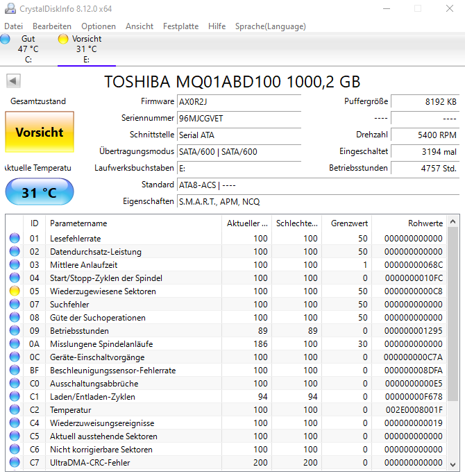The width and height of the screenshot is (465, 476).
Task: Open the Bearbeiten menu
Action: (x=52, y=26)
